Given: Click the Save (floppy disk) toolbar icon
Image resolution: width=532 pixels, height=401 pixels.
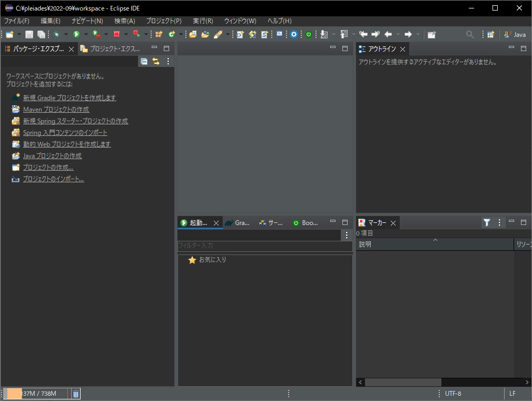Looking at the screenshot, I should (29, 34).
